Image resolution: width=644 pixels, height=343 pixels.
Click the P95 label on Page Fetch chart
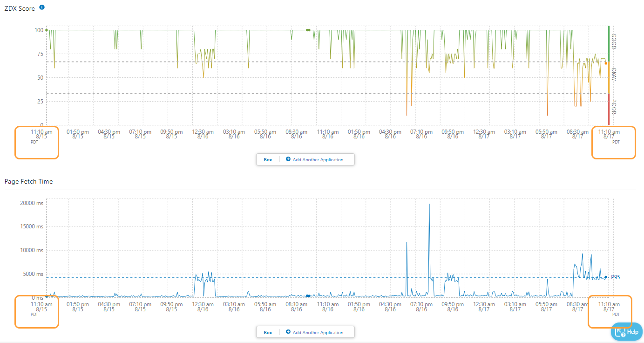[x=616, y=277]
